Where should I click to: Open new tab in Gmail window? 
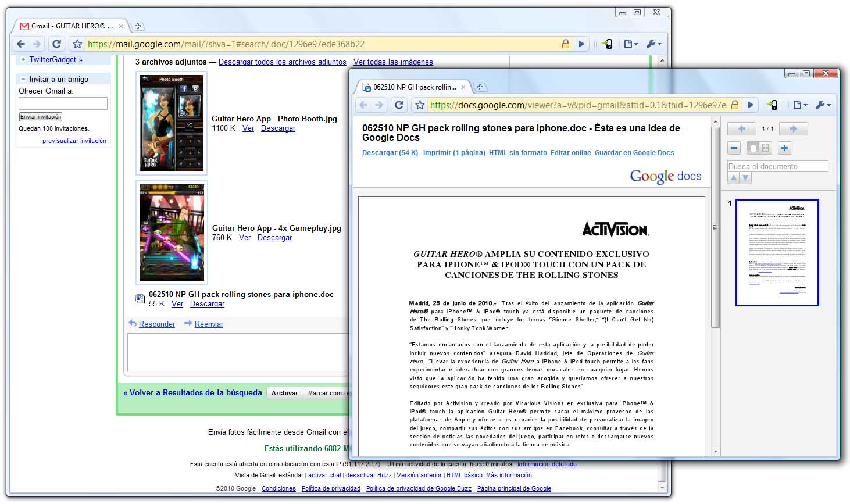(x=137, y=26)
